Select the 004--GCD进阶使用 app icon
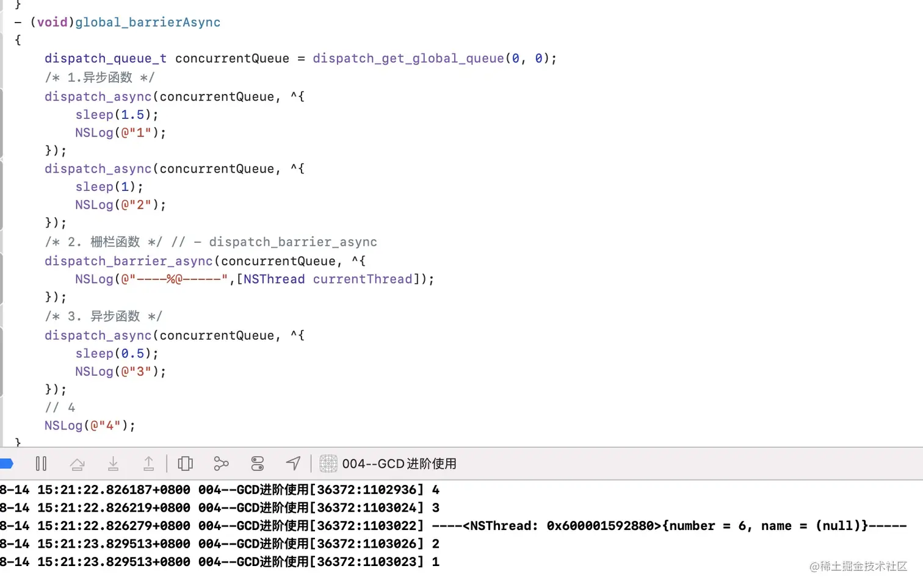This screenshot has height=588, width=923. point(328,464)
